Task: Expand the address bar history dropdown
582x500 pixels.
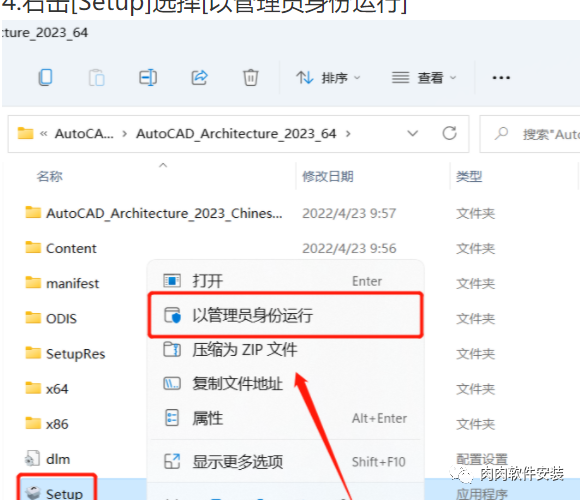Action: (412, 133)
